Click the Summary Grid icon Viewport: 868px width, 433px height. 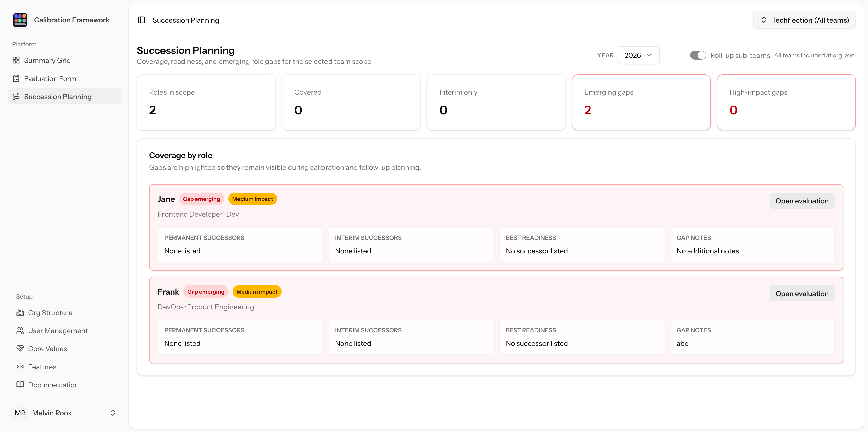[x=16, y=60]
